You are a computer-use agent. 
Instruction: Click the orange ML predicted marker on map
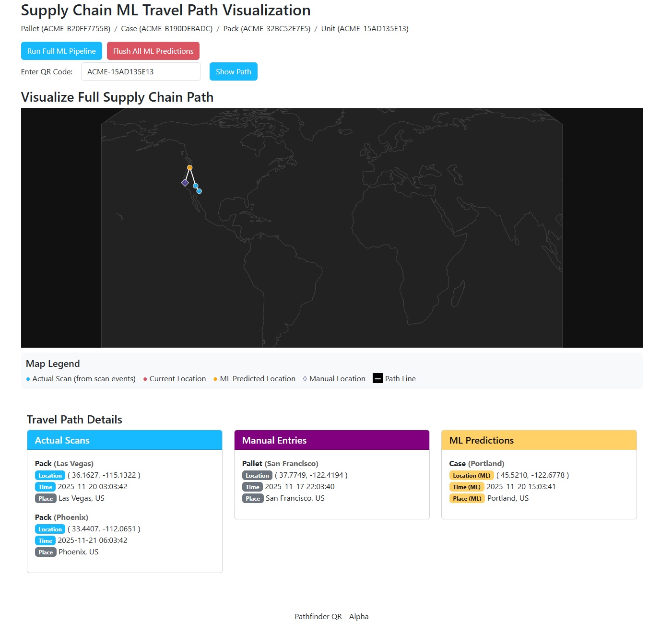tap(190, 167)
